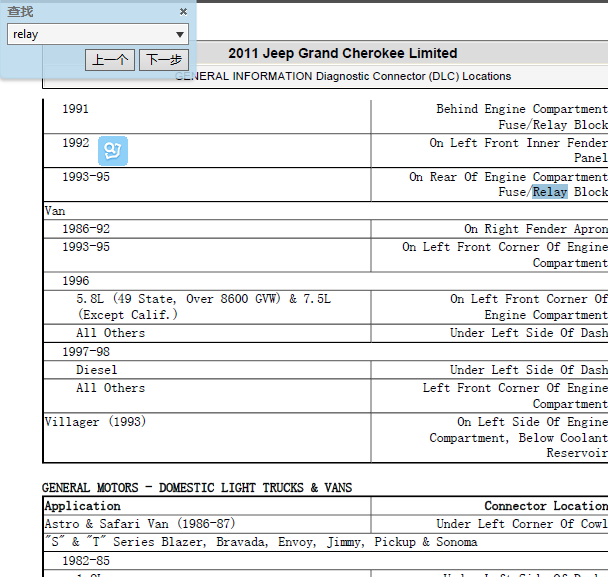Click the 查找 find panel title
Viewport: 608px width, 577px height.
point(20,12)
